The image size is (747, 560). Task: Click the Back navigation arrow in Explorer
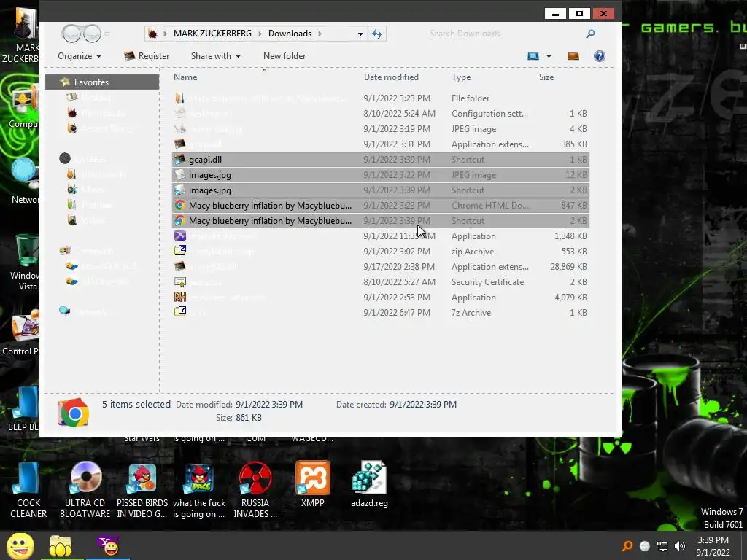pos(71,34)
